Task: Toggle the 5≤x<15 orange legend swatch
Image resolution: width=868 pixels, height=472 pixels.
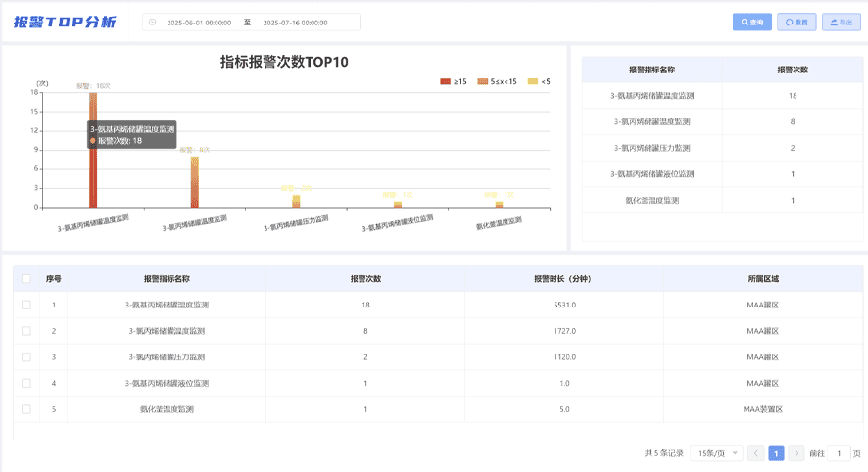Action: [x=483, y=81]
